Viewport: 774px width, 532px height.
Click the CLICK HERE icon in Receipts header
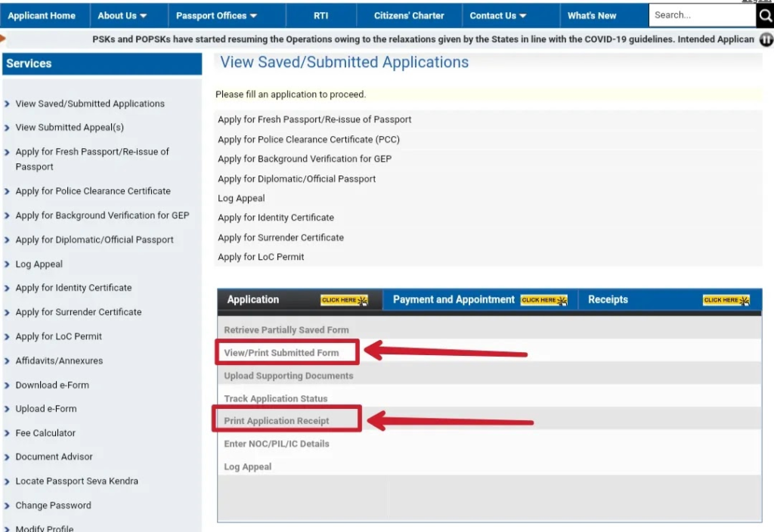(x=726, y=299)
